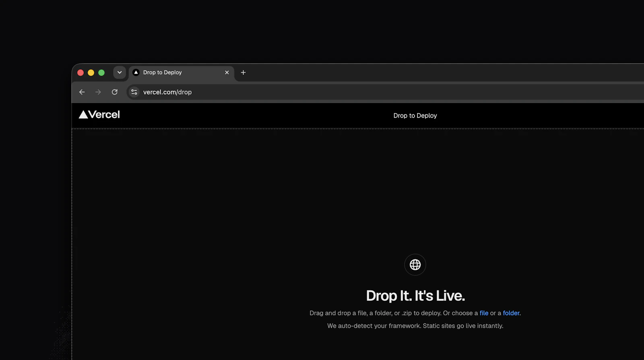Click the green maximize window button
644x360 pixels.
(x=101, y=72)
